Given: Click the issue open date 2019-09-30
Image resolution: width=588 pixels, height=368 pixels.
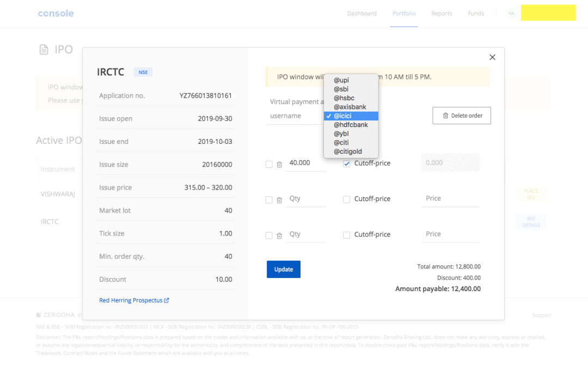Looking at the screenshot, I should click(215, 119).
